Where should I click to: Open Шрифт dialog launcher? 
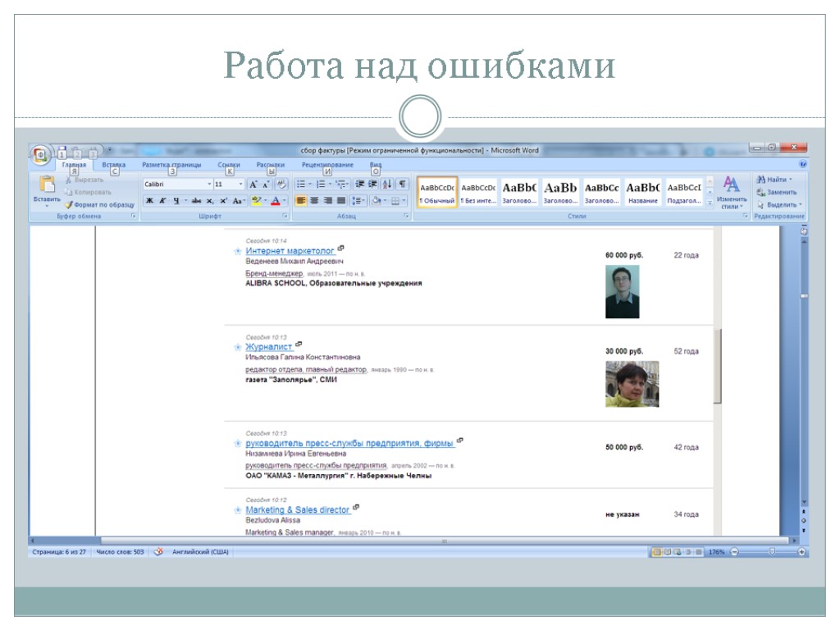click(285, 216)
